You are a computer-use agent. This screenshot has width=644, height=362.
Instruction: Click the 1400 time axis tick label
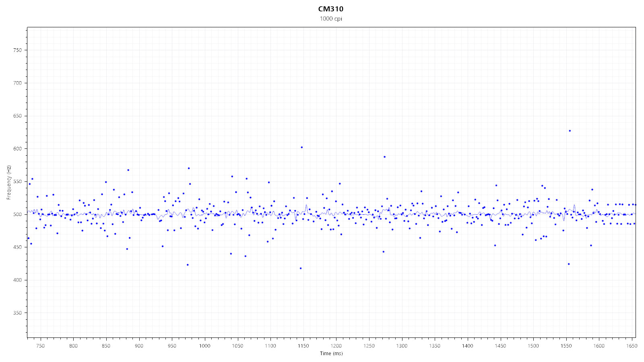tap(468, 346)
